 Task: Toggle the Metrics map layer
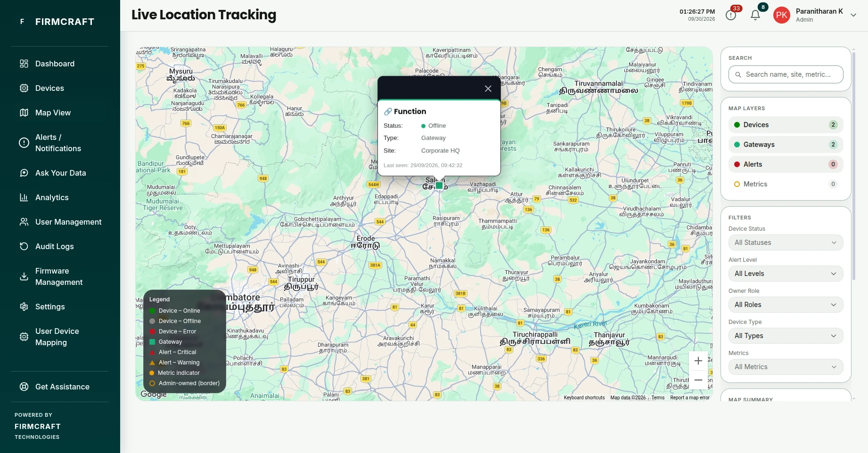pyautogui.click(x=786, y=184)
